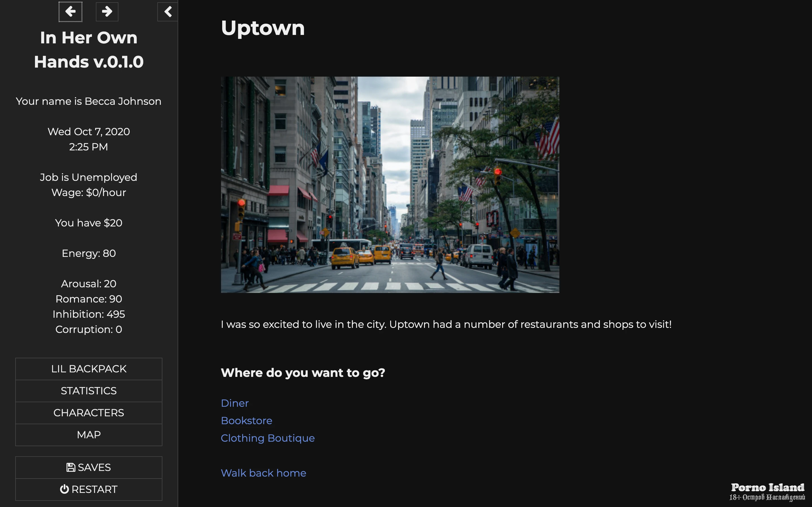Go forward using the right arrow icon
Viewport: 812px width, 507px height.
pos(107,12)
